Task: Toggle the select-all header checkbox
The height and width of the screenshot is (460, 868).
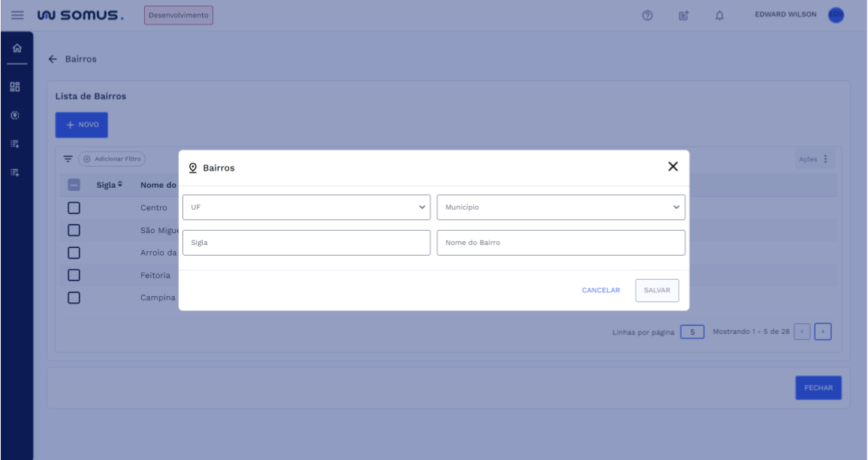Action: (74, 185)
